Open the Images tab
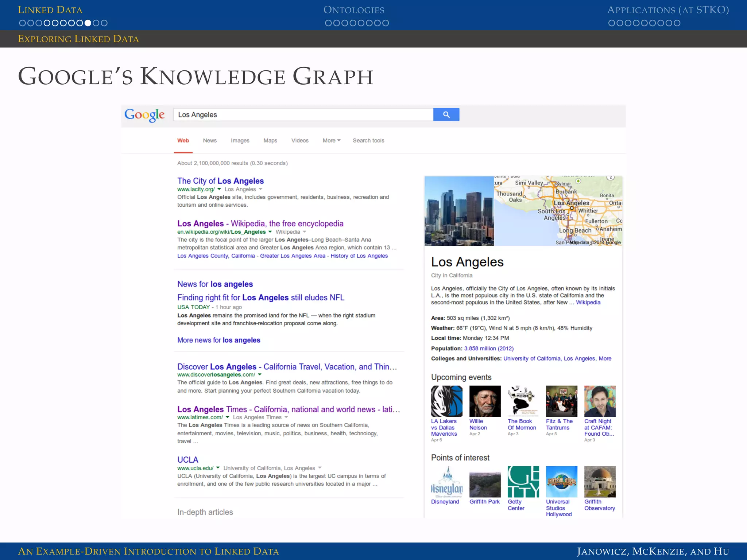 tap(240, 140)
